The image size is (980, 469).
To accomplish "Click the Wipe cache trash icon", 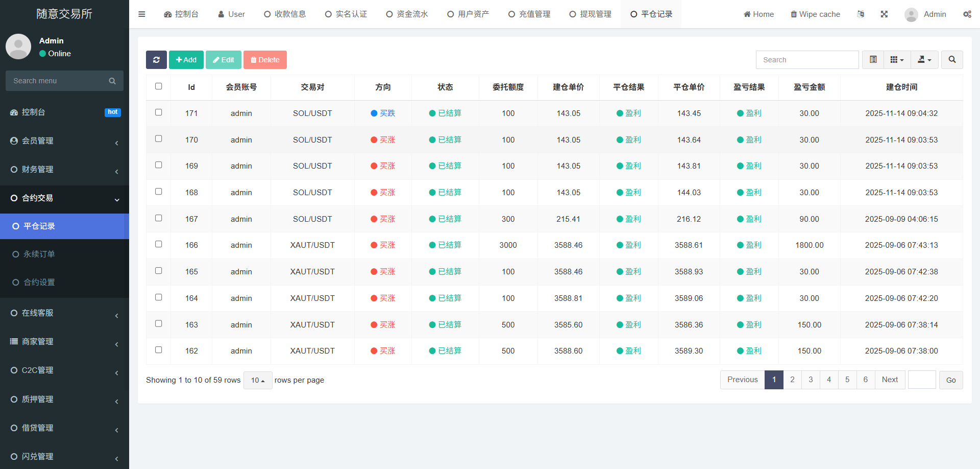I will [794, 14].
